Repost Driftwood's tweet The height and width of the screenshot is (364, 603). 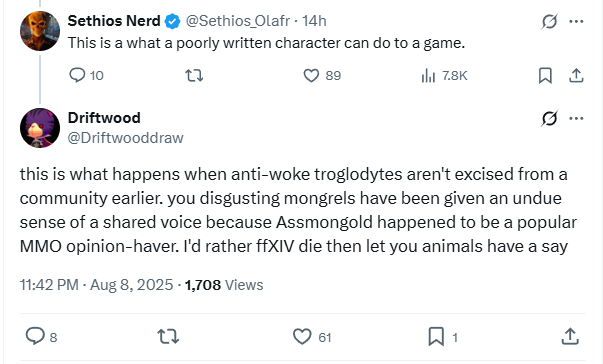pyautogui.click(x=168, y=336)
